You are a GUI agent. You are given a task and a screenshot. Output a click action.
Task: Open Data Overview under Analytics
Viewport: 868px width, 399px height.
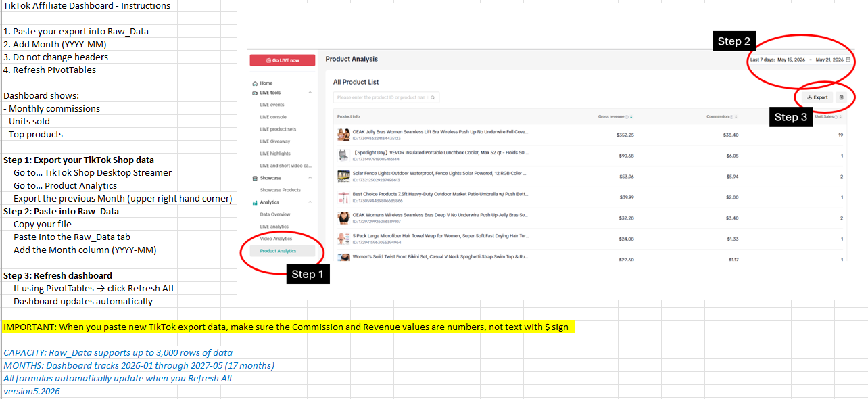coord(275,214)
